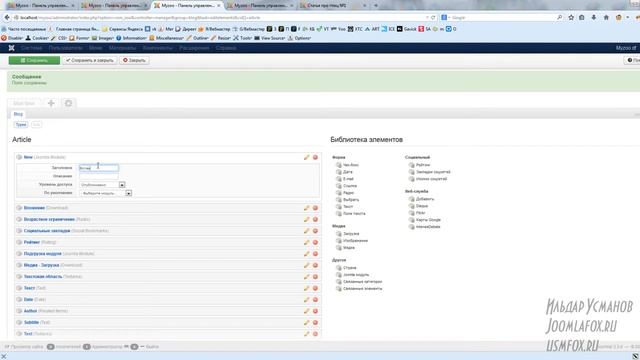Edit the New (Joomla Module) element
Image resolution: width=640 pixels, height=360 pixels.
(x=307, y=157)
